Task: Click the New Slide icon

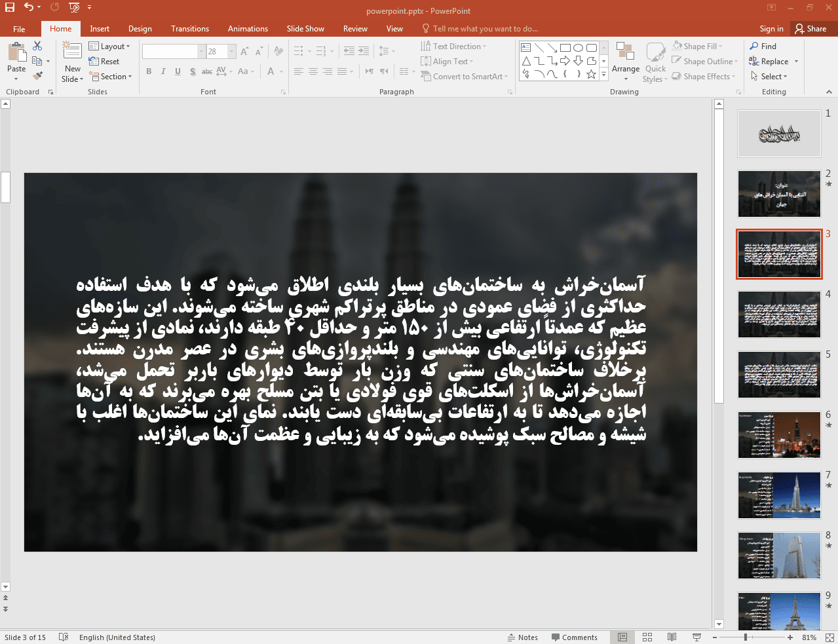Action: pos(72,52)
